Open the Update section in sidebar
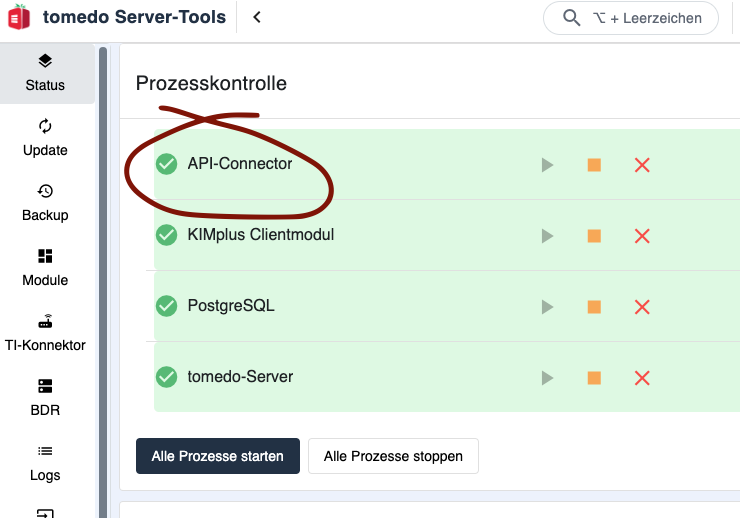Viewport: 740px width, 518px height. point(45,138)
